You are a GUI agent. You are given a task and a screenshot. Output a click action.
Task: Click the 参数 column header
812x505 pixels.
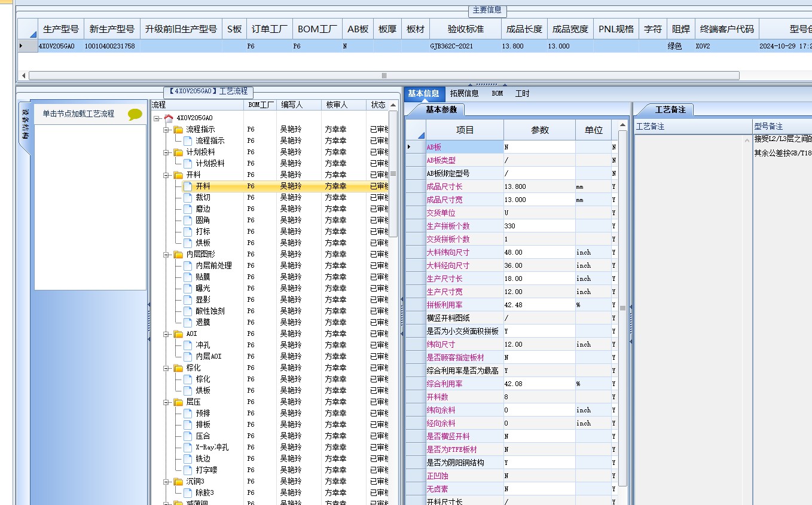pos(539,130)
